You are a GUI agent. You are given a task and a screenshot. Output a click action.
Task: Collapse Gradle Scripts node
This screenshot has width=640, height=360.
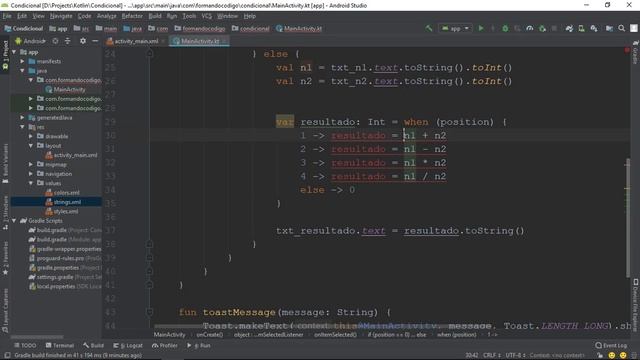click(14, 221)
